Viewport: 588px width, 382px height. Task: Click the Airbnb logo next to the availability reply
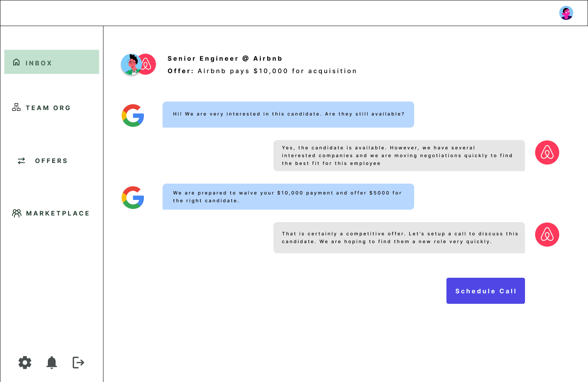click(547, 152)
